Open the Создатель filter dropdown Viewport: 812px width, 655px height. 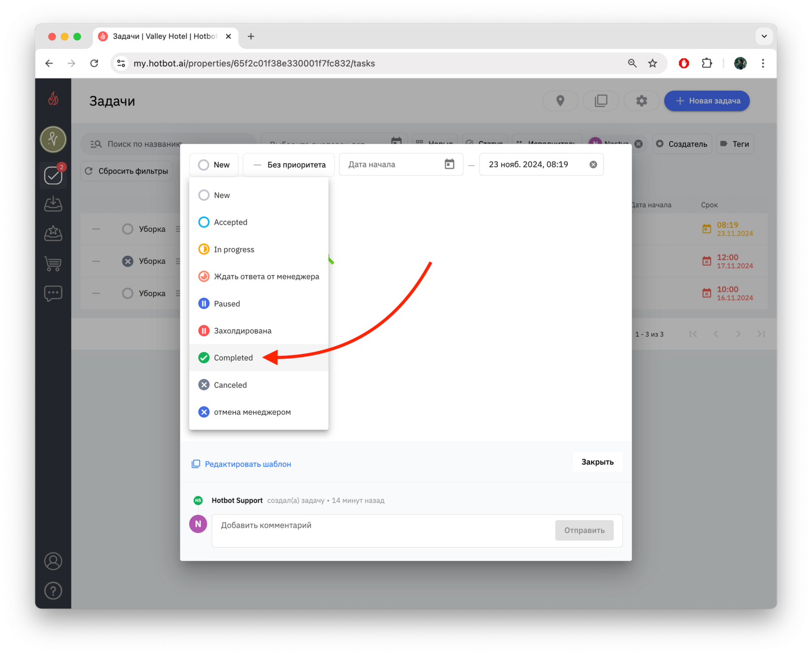682,144
